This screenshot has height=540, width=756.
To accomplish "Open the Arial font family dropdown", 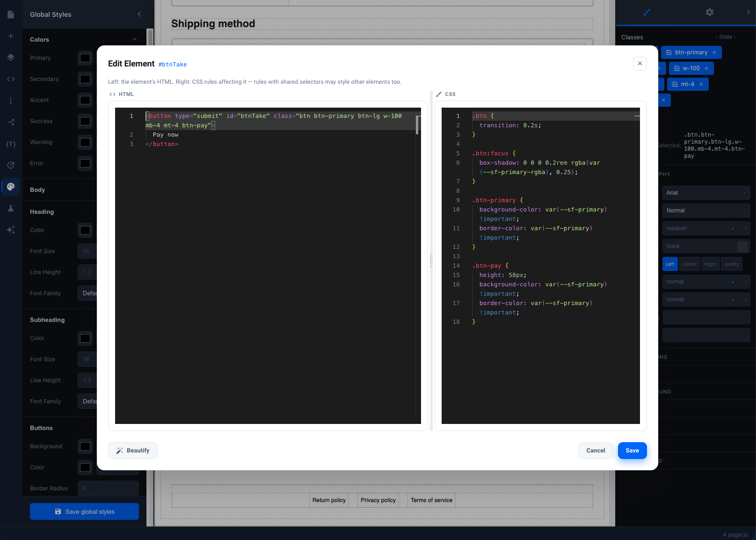I will point(706,193).
